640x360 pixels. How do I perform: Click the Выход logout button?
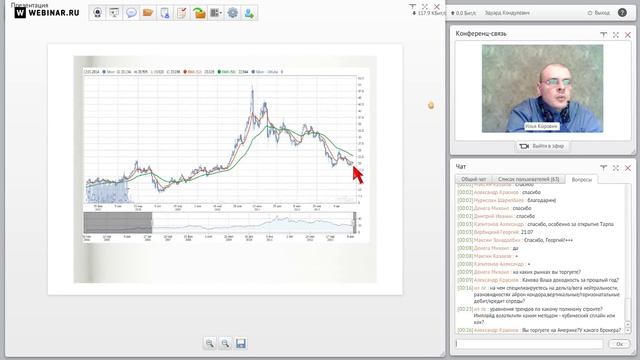[x=599, y=13]
